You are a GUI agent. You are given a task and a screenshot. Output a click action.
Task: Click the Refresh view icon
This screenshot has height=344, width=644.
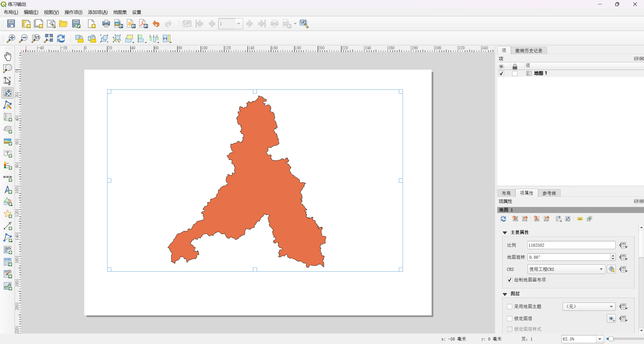(61, 38)
